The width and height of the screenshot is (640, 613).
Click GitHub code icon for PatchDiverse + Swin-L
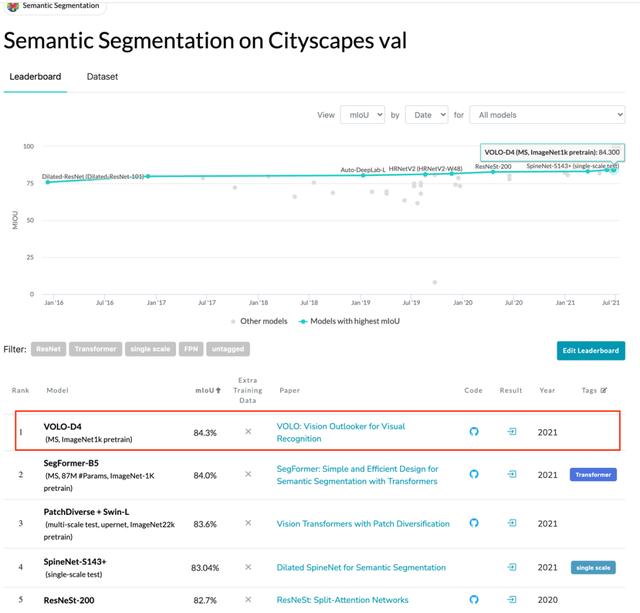pos(474,523)
